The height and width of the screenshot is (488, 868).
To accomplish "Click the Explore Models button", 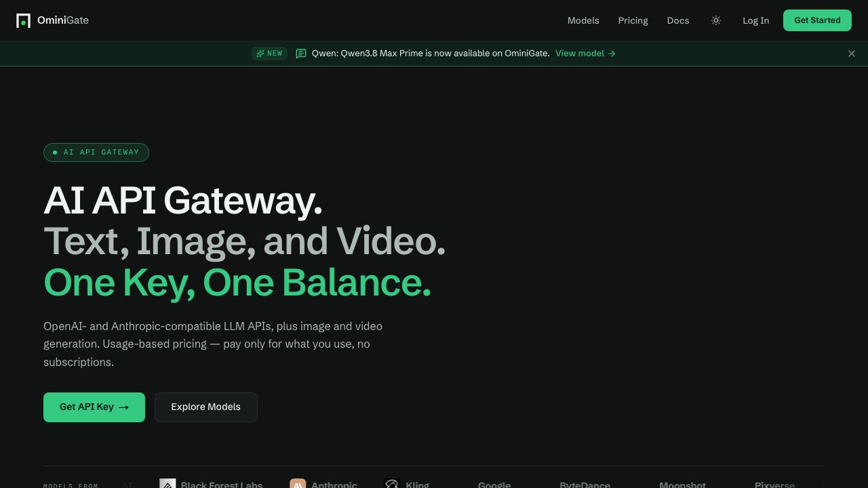I will pos(206,407).
